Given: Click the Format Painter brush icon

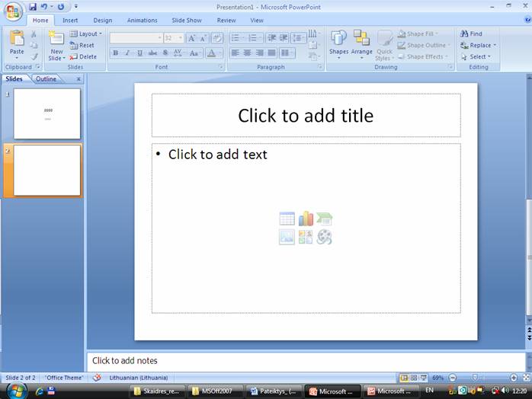Looking at the screenshot, I should [34, 56].
